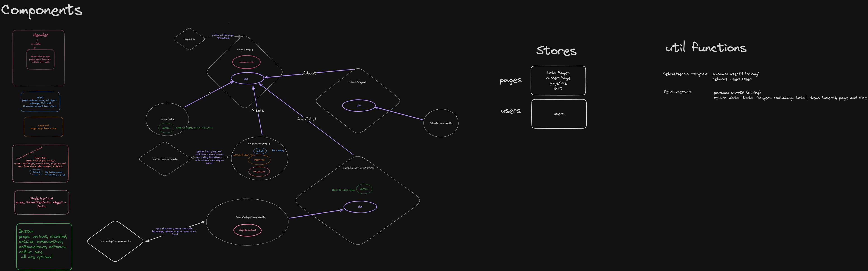The image size is (868, 271).
Task: Select the /user/[slug] arrow label
Action: (306, 119)
